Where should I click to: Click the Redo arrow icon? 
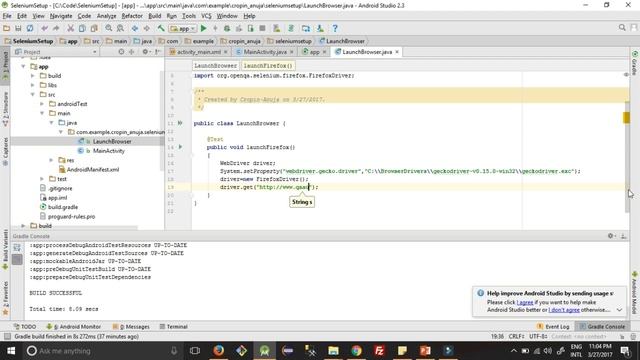click(56, 28)
